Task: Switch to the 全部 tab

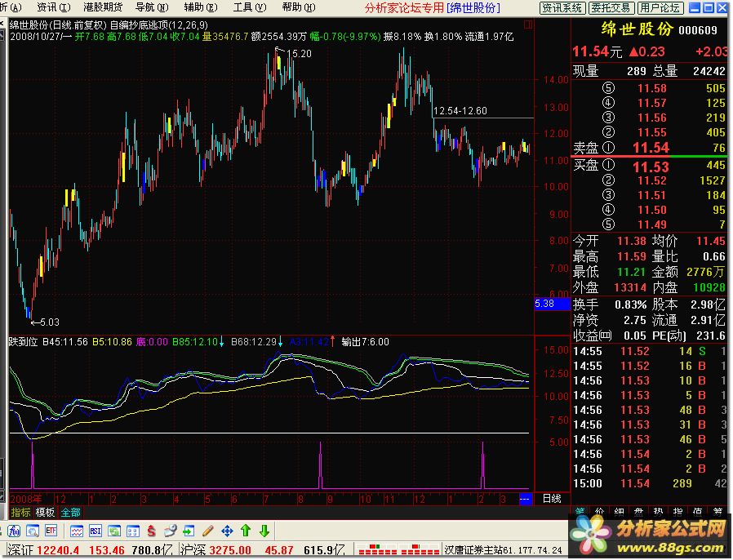Action: tap(70, 513)
